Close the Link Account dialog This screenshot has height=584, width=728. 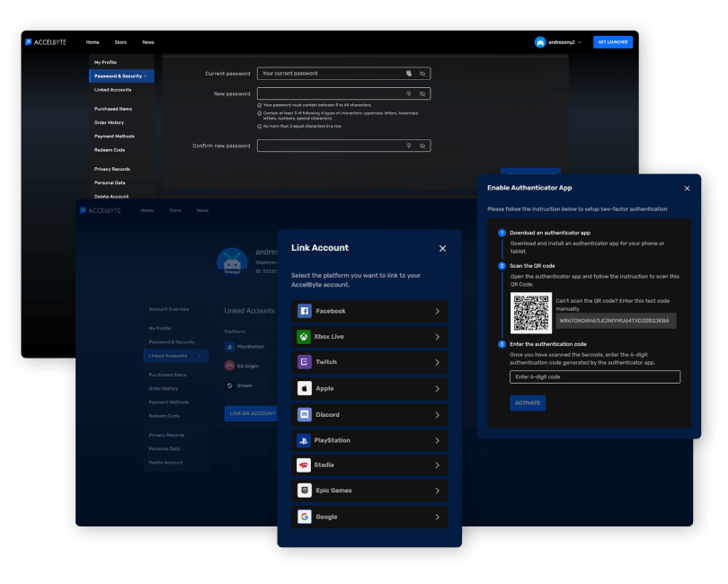pos(442,248)
